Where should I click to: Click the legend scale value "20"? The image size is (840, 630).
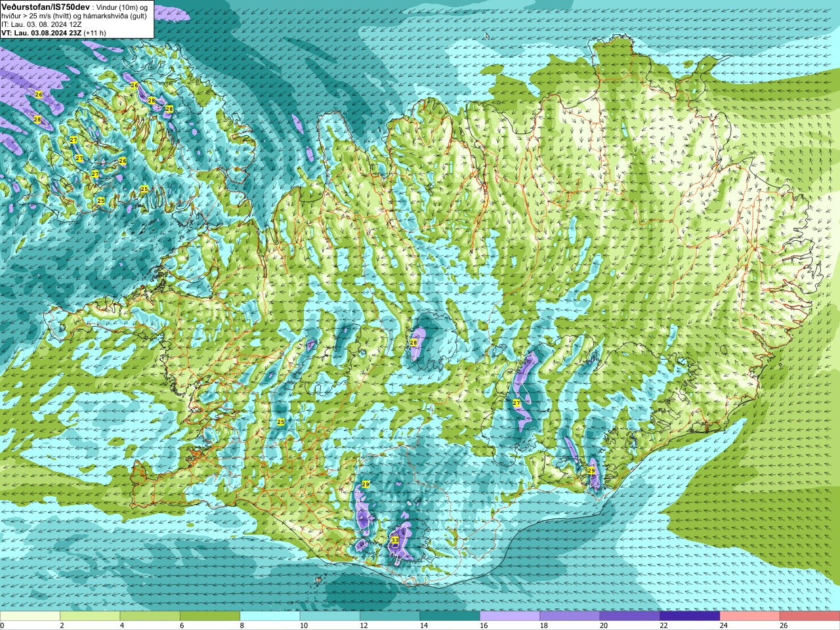(x=604, y=626)
